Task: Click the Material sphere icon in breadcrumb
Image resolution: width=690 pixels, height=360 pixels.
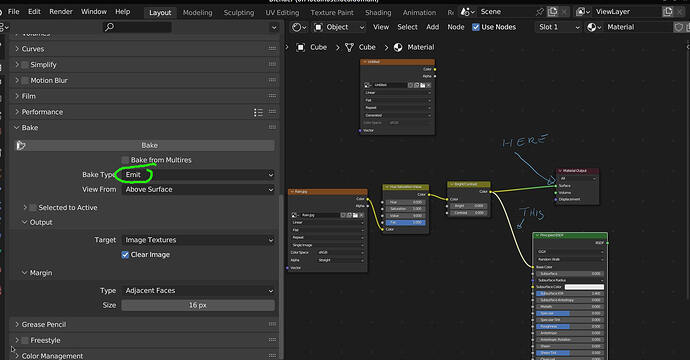Action: pyautogui.click(x=398, y=47)
